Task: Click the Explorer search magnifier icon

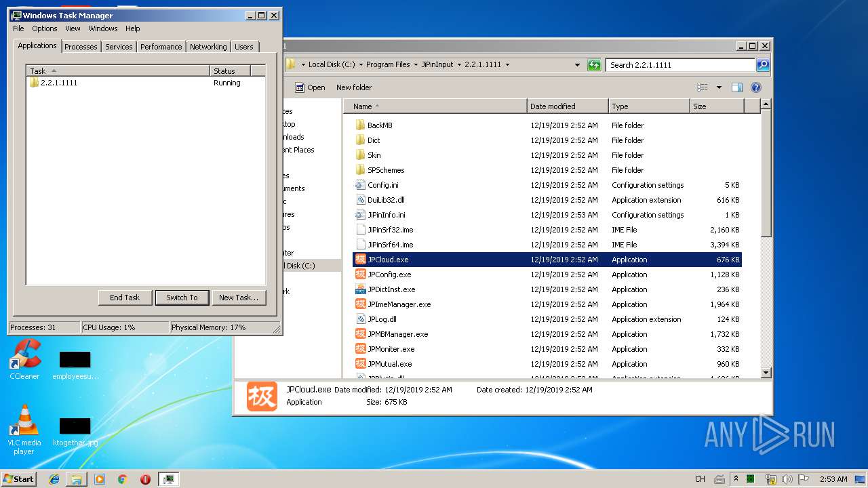Action: pyautogui.click(x=763, y=65)
